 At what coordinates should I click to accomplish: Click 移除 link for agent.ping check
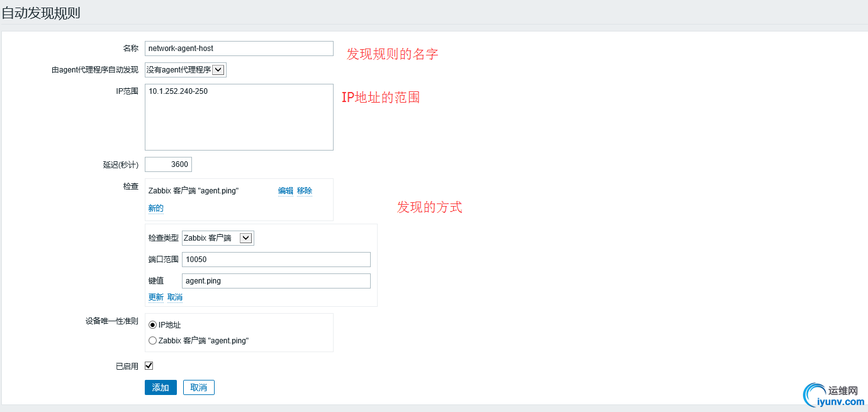point(305,191)
